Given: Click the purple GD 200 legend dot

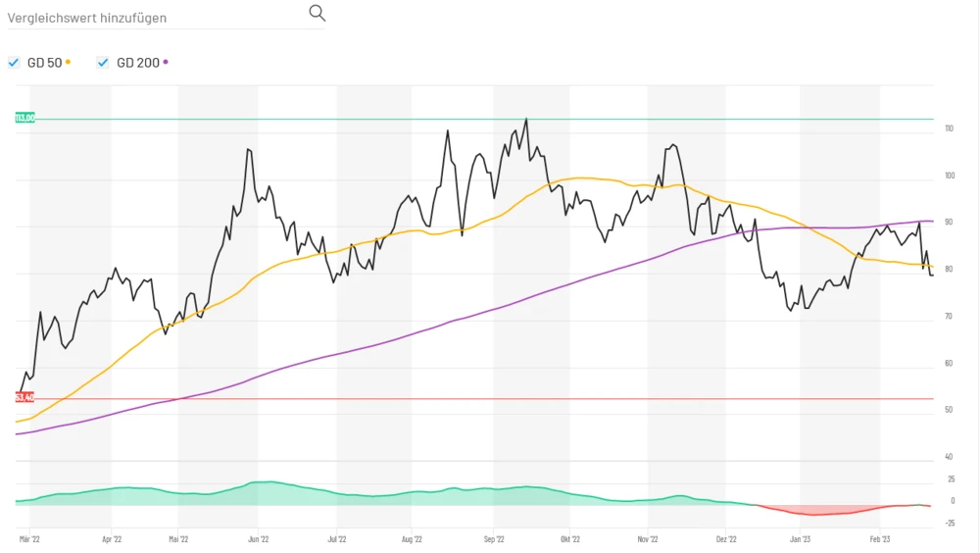Looking at the screenshot, I should (x=166, y=63).
